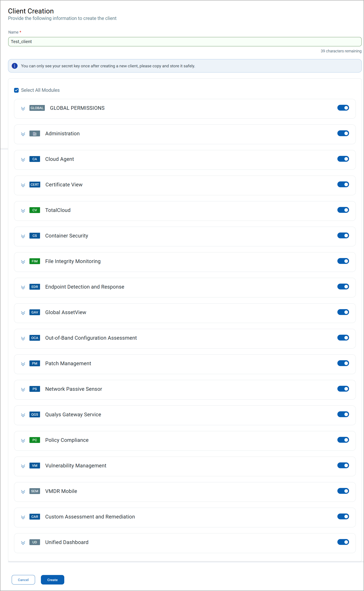The width and height of the screenshot is (364, 591).
Task: Toggle Custom Assessment and Remediation switch
Action: click(343, 516)
